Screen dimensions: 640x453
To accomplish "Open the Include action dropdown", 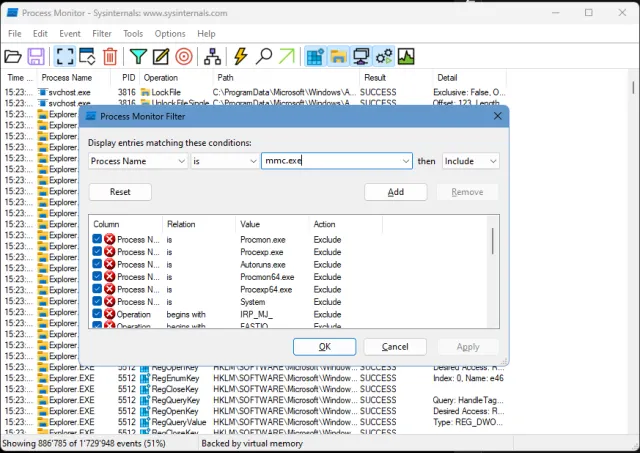I will tap(492, 161).
